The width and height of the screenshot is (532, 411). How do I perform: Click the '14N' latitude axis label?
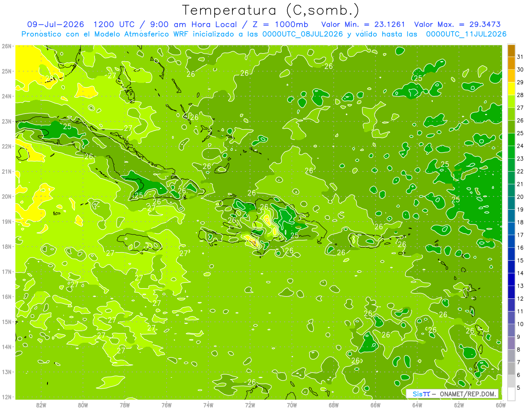7,347
